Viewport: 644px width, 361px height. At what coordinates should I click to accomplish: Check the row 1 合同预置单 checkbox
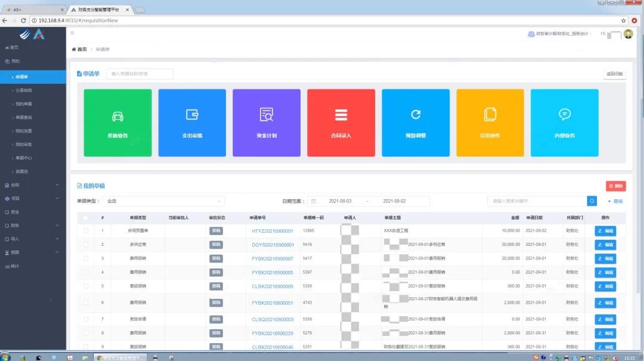(85, 231)
